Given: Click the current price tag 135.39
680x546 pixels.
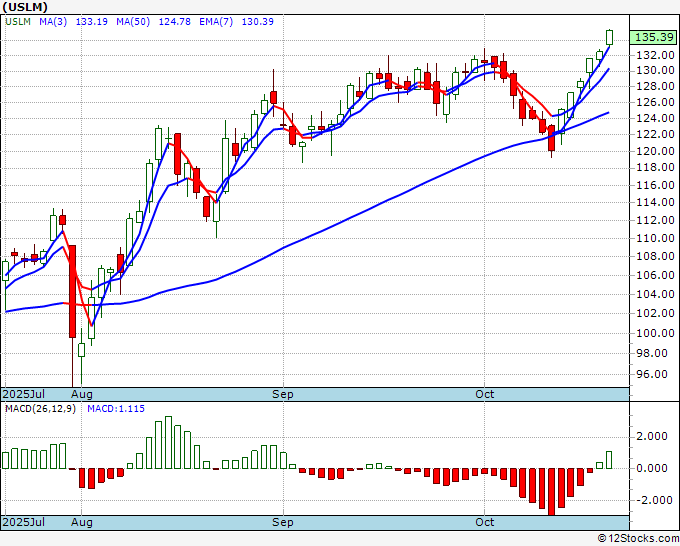Looking at the screenshot, I should [654, 37].
